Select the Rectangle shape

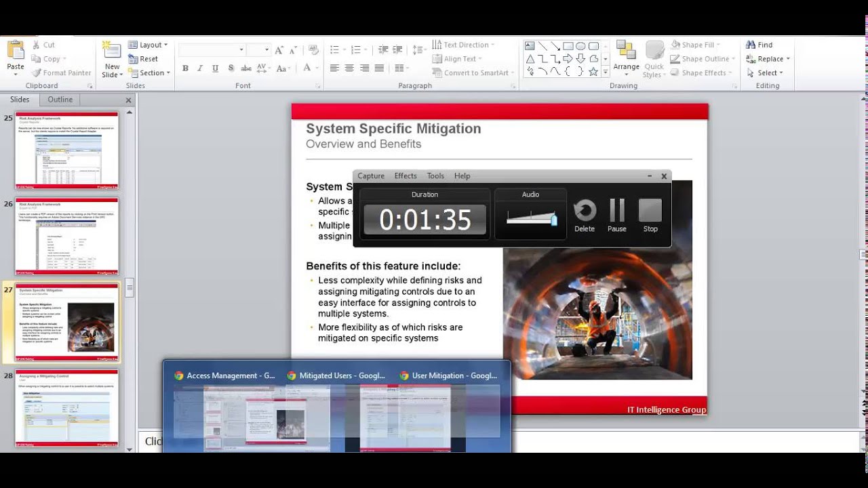click(568, 46)
